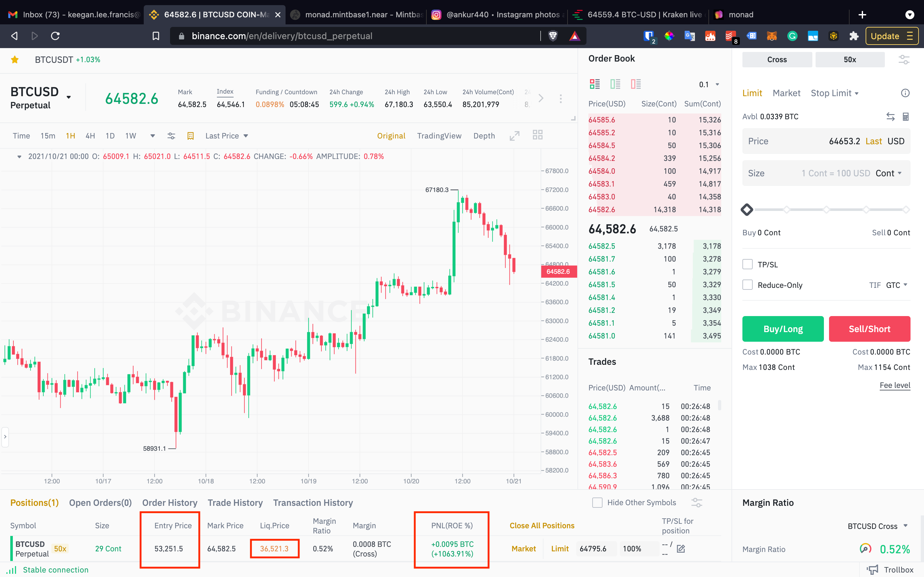Enable the TP/SL checkbox
The height and width of the screenshot is (577, 924).
coord(747,264)
